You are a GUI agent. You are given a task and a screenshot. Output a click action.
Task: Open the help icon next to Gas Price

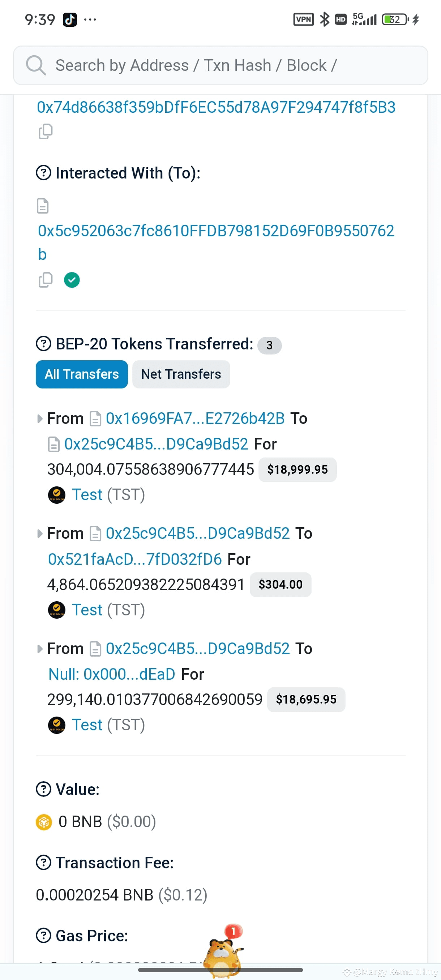[44, 936]
